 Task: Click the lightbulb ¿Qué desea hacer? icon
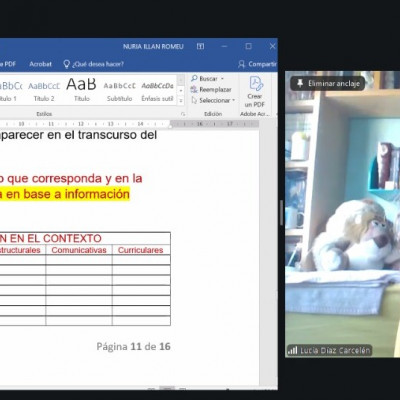(67, 64)
